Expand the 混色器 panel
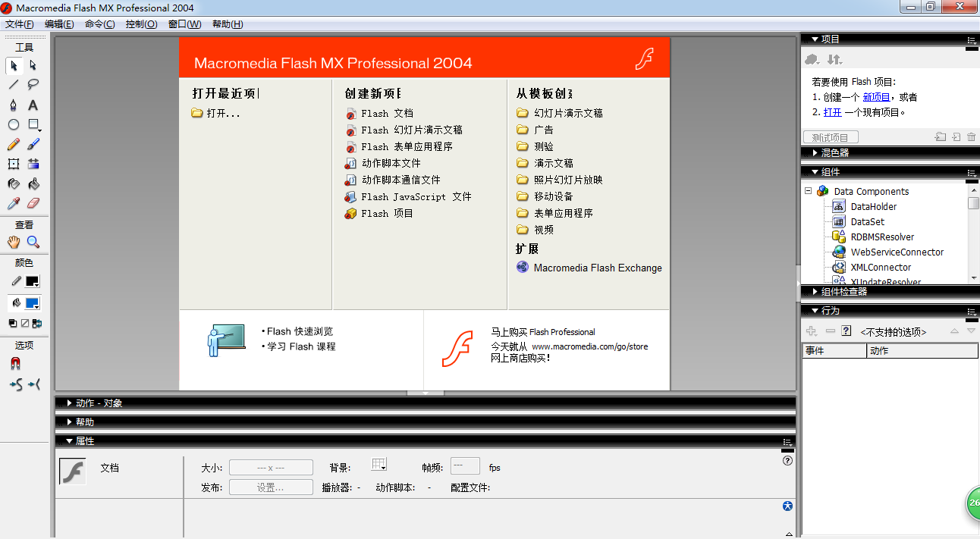Image resolution: width=980 pixels, height=539 pixels. tap(815, 152)
